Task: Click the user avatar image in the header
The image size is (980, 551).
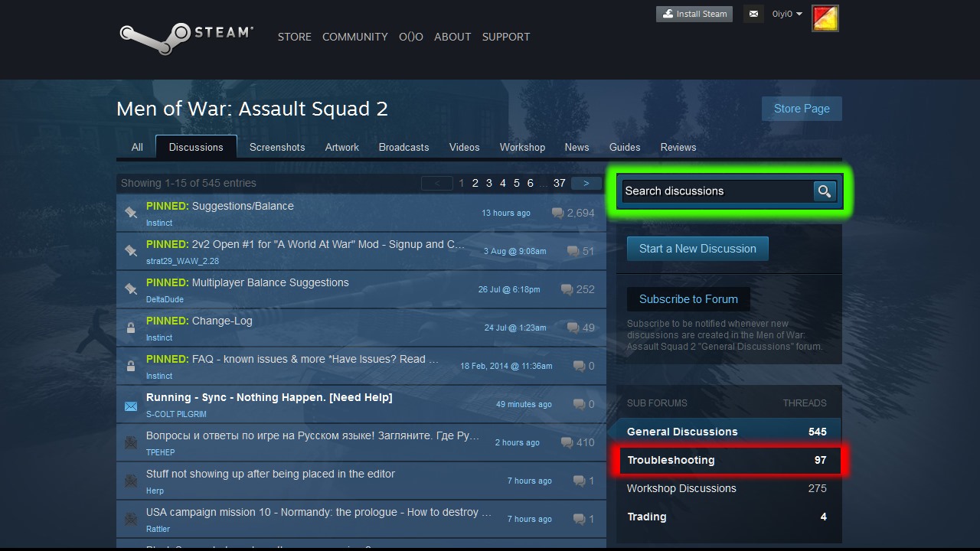Action: 825,18
